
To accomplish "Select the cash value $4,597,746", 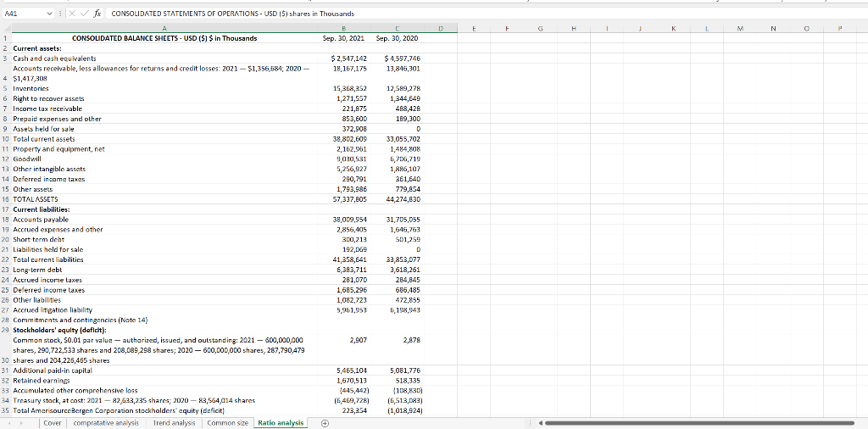I will (x=397, y=58).
